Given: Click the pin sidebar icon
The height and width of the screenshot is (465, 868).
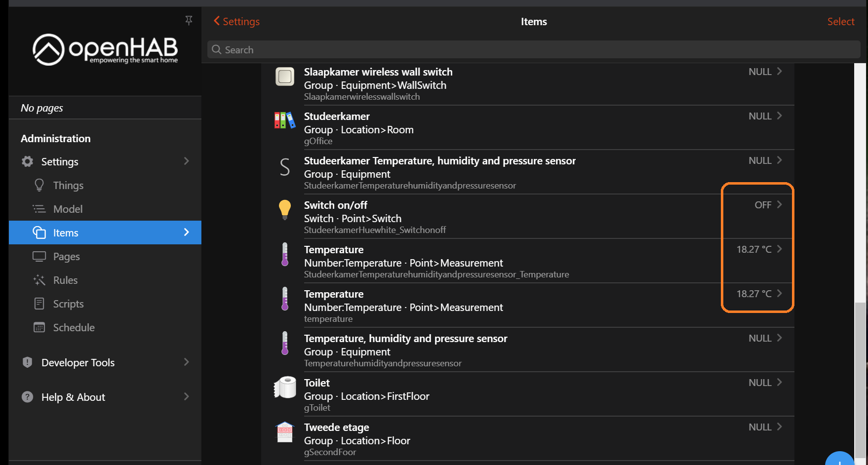Looking at the screenshot, I should coord(189,20).
